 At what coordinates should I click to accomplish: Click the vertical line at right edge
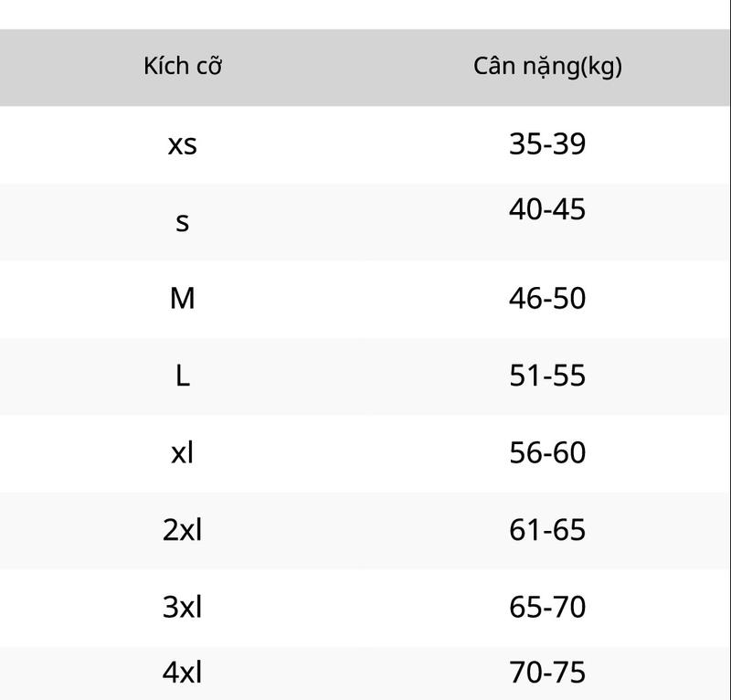coord(730,350)
